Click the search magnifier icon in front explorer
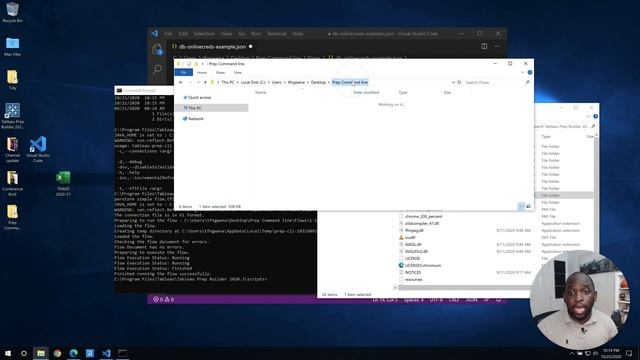640x360 pixels. pyautogui.click(x=527, y=82)
